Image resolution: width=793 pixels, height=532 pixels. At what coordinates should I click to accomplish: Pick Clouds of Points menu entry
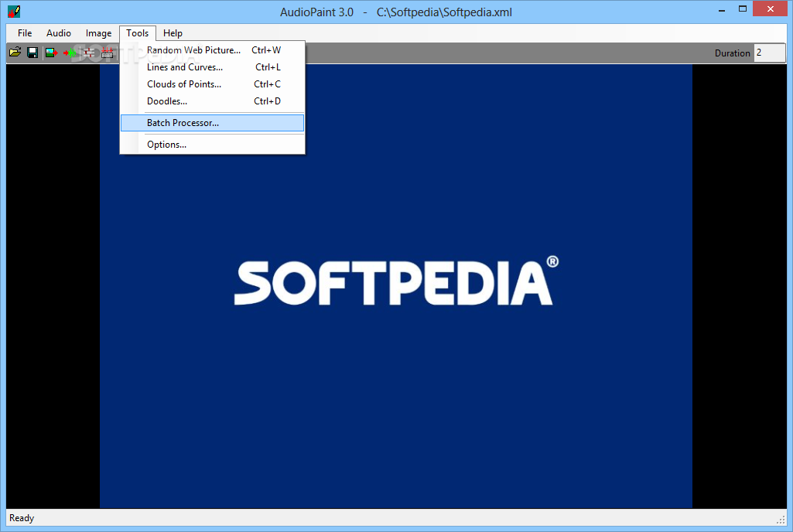(213, 84)
